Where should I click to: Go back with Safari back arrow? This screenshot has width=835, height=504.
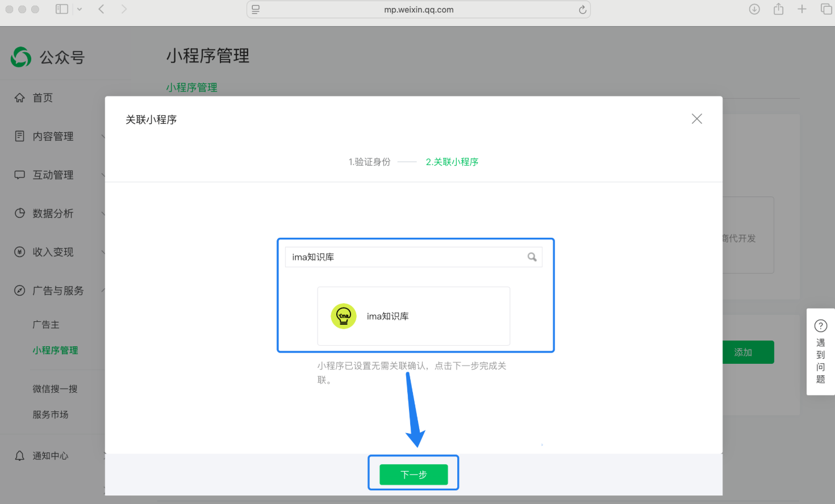[101, 9]
